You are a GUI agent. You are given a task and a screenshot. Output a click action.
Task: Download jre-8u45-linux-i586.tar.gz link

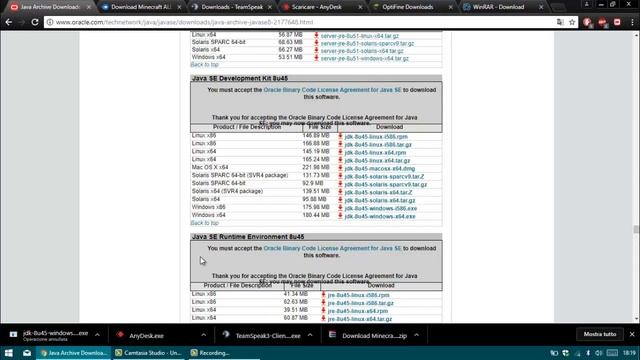click(360, 303)
